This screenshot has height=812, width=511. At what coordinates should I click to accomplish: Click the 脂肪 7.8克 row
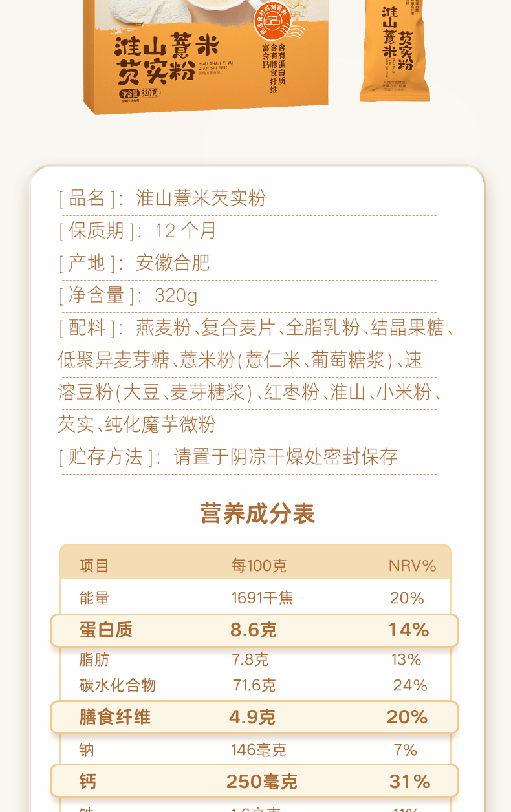pyautogui.click(x=255, y=659)
